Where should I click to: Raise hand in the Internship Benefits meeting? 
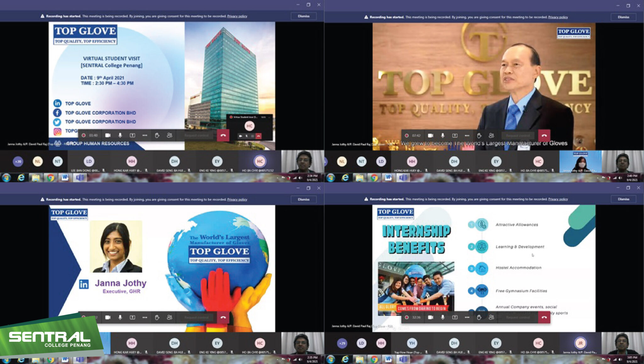pos(479,317)
